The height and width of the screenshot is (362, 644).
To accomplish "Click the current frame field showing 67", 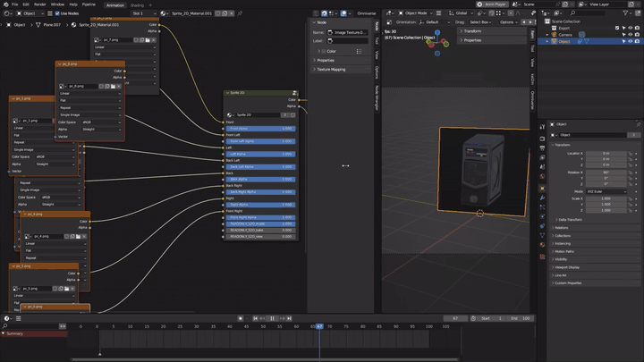I will (x=456, y=318).
